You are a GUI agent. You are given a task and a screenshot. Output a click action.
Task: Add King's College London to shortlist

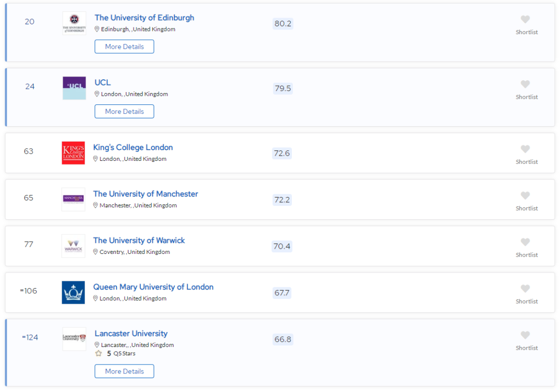tap(525, 149)
